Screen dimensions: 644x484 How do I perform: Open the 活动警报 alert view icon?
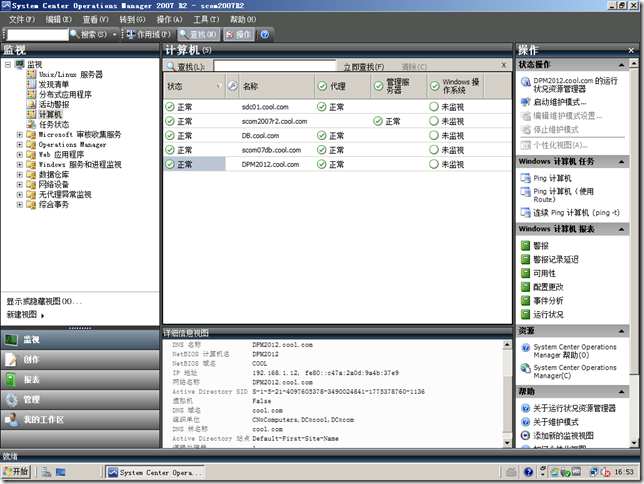[x=31, y=104]
